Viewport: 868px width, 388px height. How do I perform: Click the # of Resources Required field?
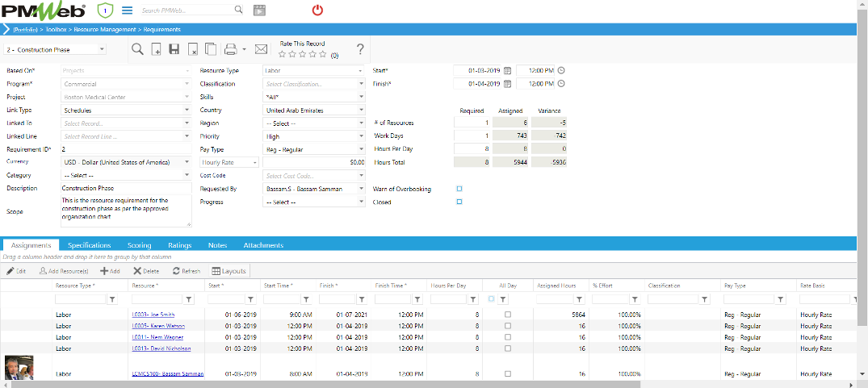click(472, 123)
